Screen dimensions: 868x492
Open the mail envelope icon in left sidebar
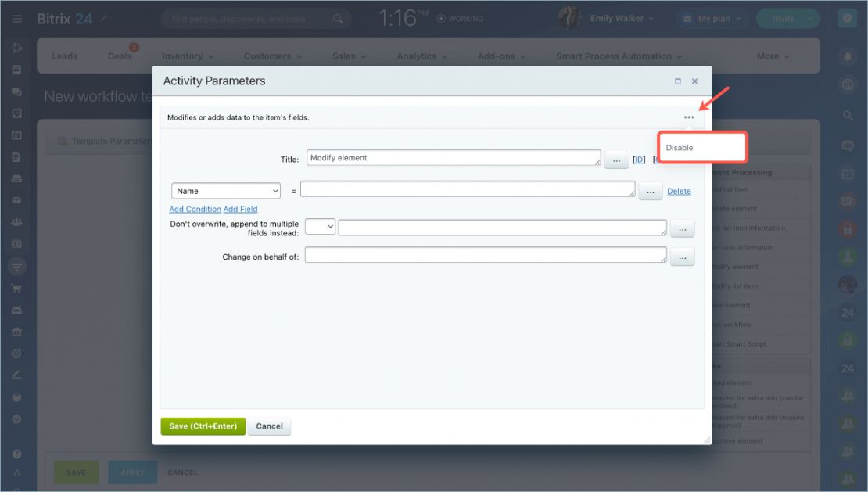(x=16, y=200)
